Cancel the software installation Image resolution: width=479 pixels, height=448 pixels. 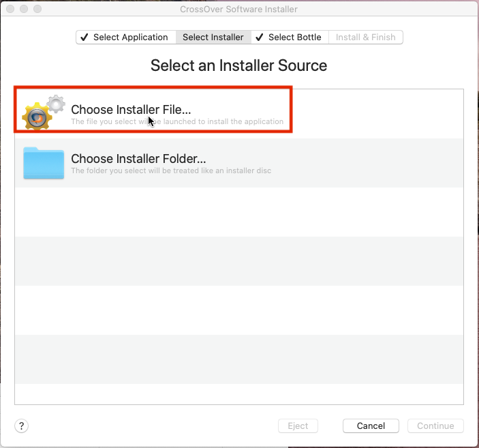[371, 425]
